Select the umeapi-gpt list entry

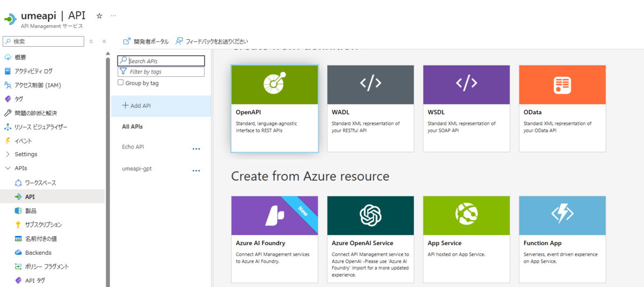137,168
